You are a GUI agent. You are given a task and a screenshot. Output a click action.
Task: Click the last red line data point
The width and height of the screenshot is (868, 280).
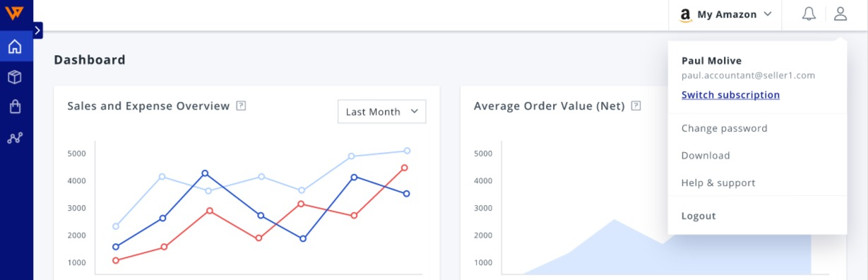tap(405, 168)
